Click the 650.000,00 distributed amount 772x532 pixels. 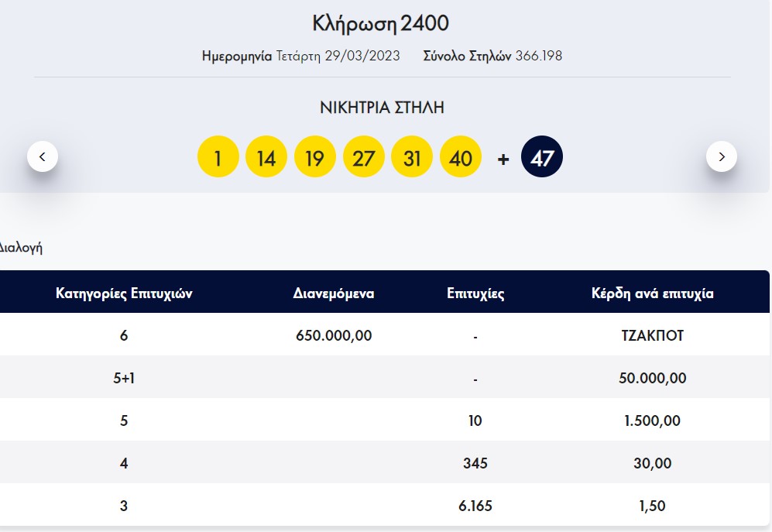(334, 336)
